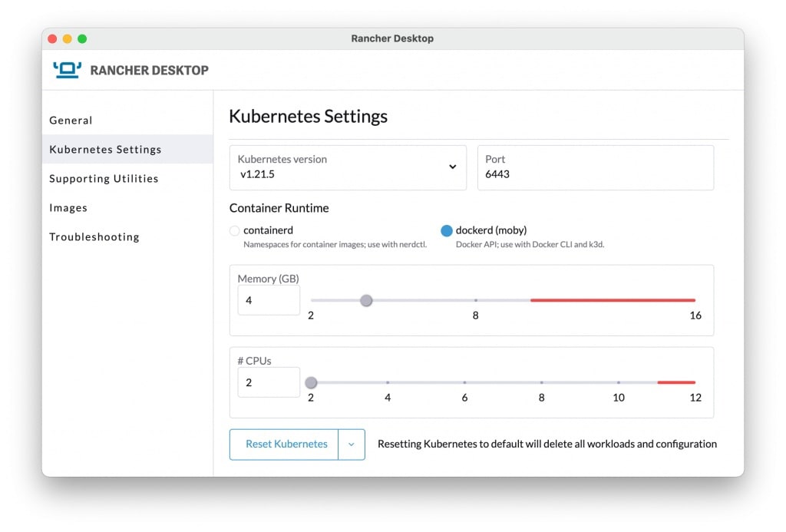
Task: Click the Rancher Desktop logo icon
Action: 67,70
